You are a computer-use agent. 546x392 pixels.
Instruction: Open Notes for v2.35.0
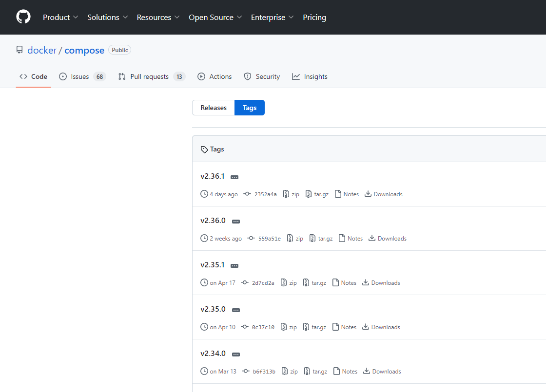tap(344, 327)
